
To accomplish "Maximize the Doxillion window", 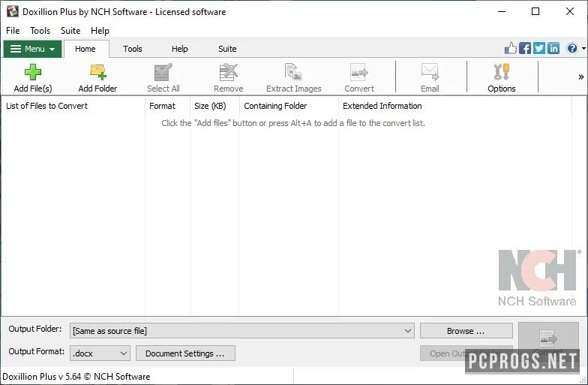I will [535, 12].
